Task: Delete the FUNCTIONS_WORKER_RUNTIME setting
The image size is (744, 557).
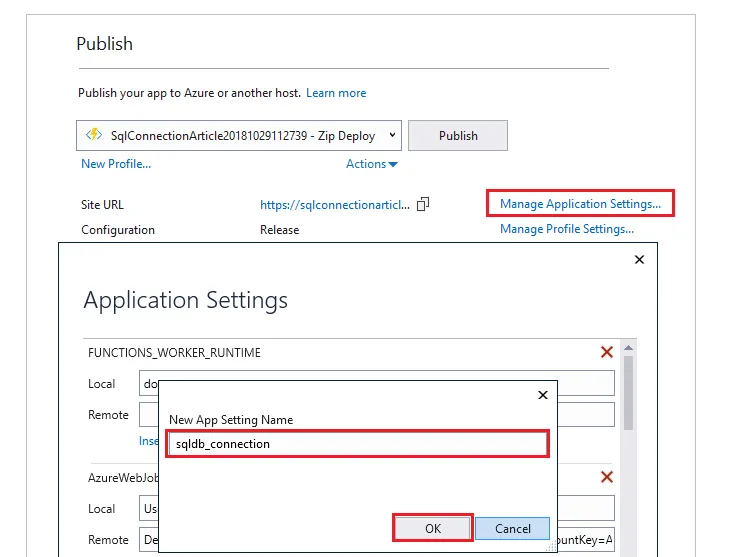Action: [x=606, y=352]
